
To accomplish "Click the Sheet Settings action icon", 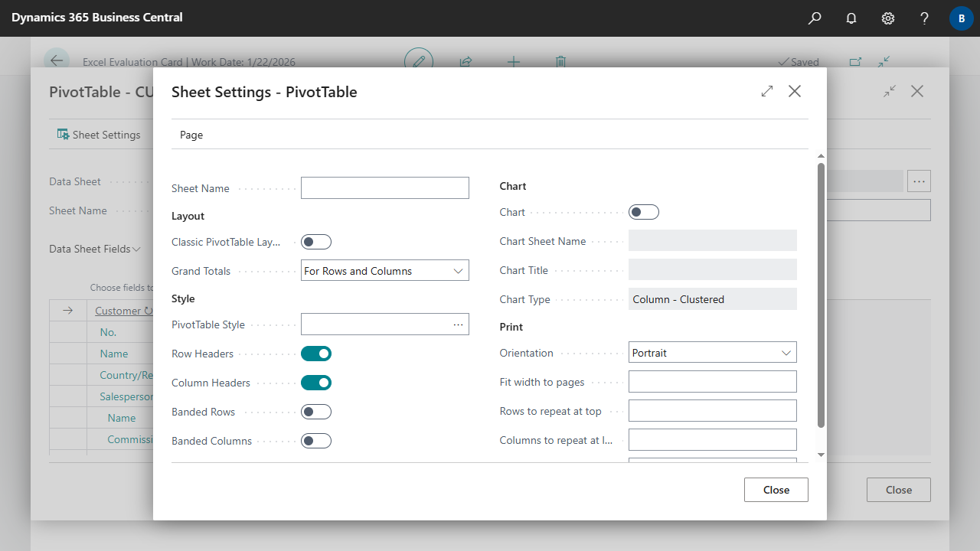I will tap(64, 135).
